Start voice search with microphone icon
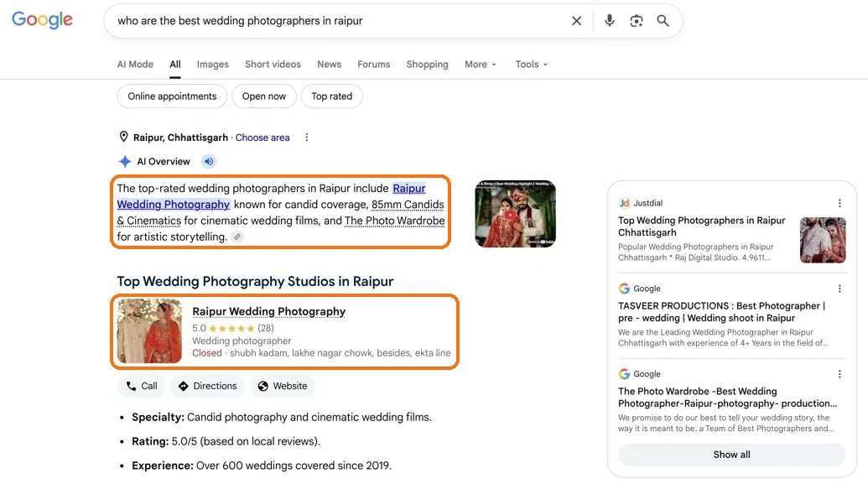The width and height of the screenshot is (868, 484). (x=609, y=21)
